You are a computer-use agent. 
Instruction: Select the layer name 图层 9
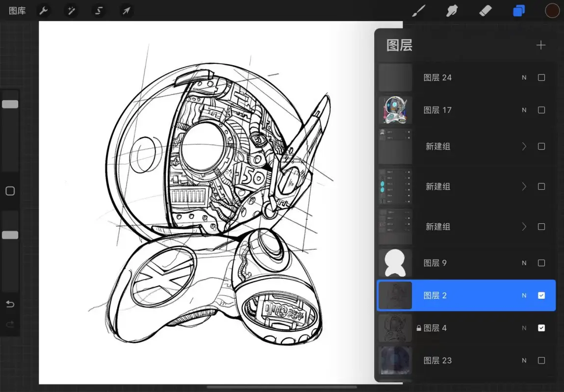435,263
